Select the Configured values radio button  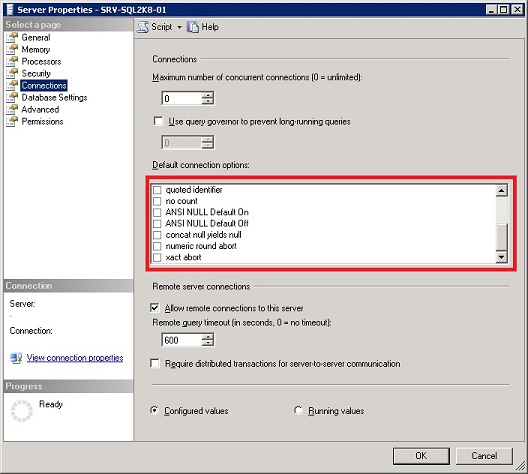coord(154,410)
